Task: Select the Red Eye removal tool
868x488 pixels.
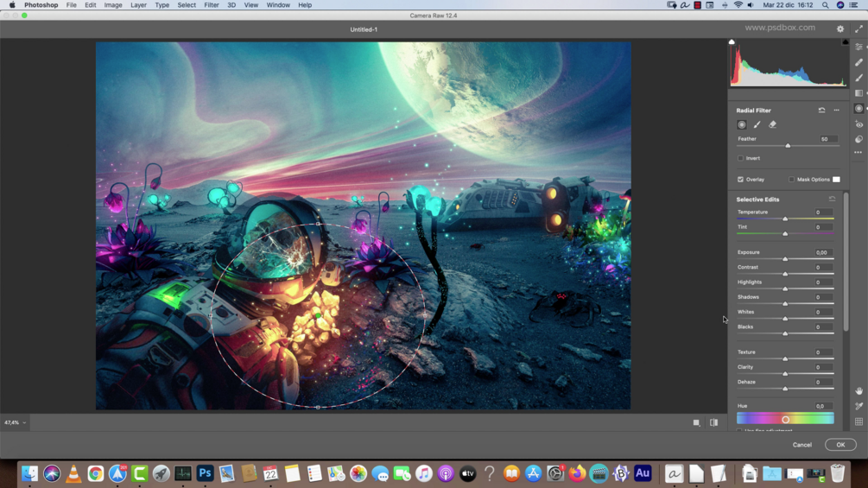Action: (x=858, y=124)
